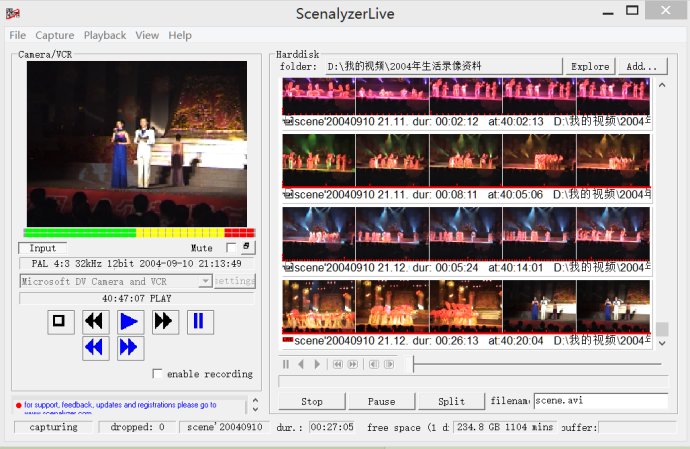The image size is (690, 449).
Task: Click the camera video preview
Action: 137,144
